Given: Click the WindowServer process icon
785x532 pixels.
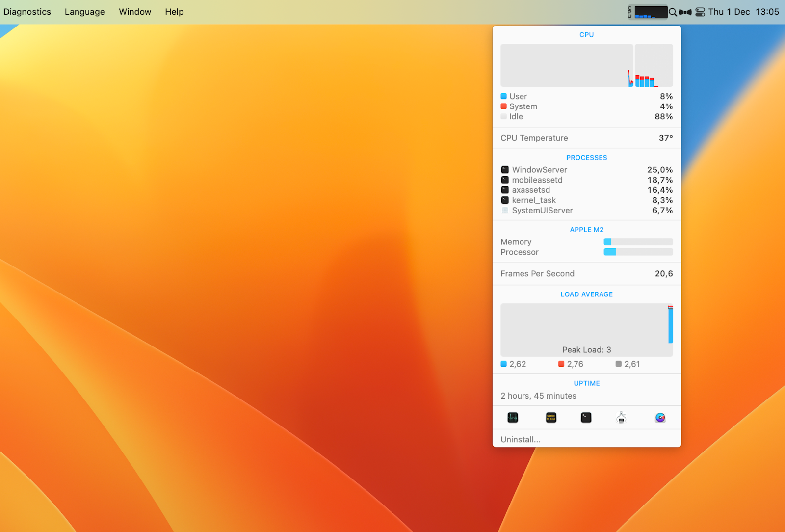Looking at the screenshot, I should 505,170.
